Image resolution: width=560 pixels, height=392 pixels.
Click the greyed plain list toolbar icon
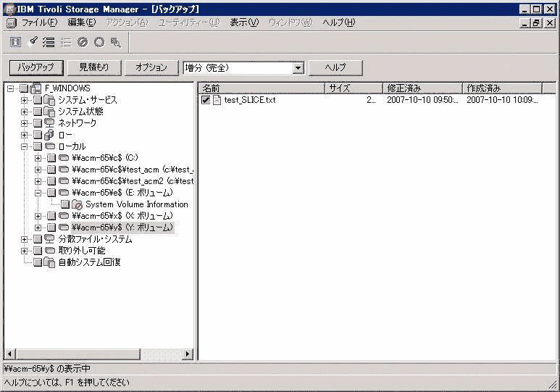pos(66,42)
